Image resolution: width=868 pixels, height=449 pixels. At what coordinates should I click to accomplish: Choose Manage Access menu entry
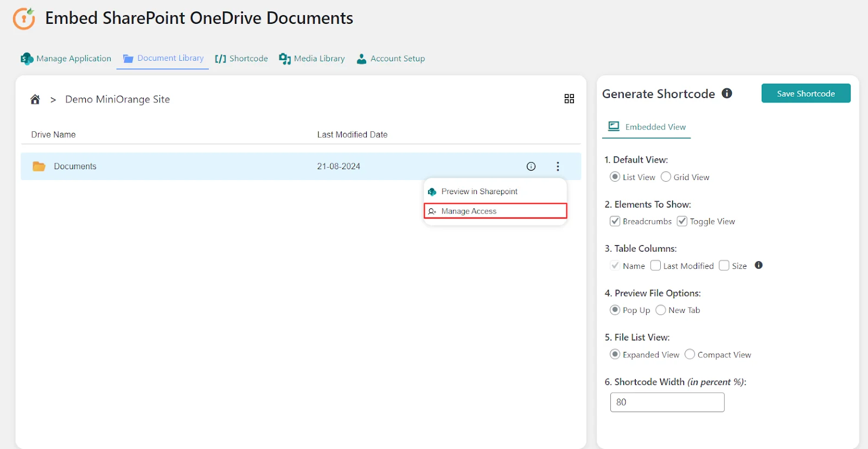(x=495, y=211)
